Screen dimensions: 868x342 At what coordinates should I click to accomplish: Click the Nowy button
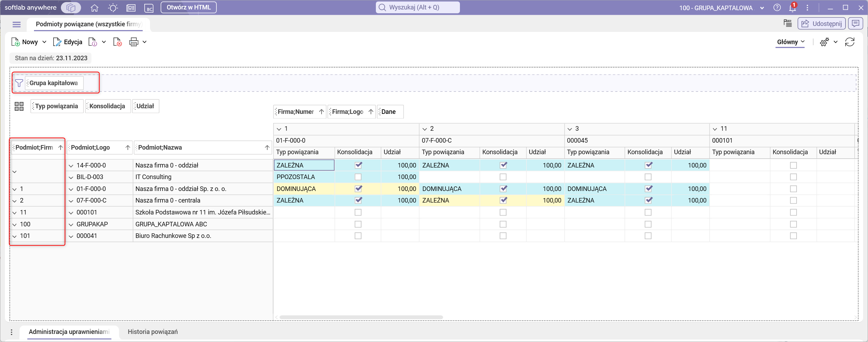pyautogui.click(x=25, y=42)
